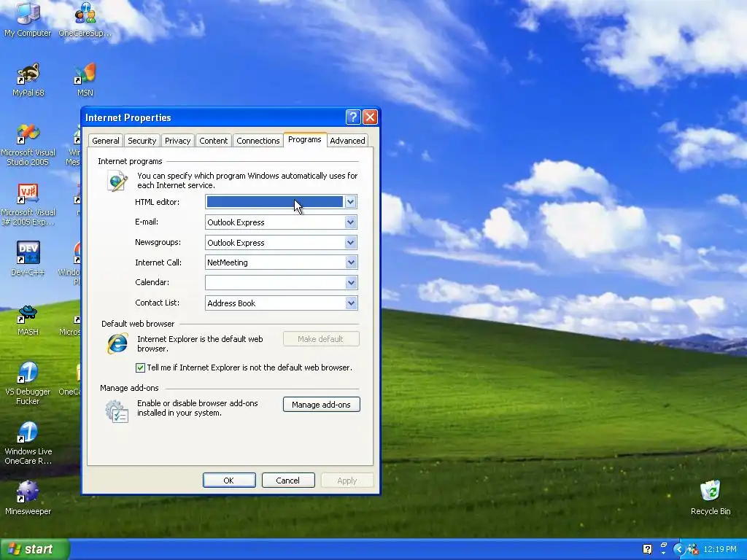Open the Internet Call dropdown showing NetMeeting
The image size is (747, 560).
coord(351,262)
